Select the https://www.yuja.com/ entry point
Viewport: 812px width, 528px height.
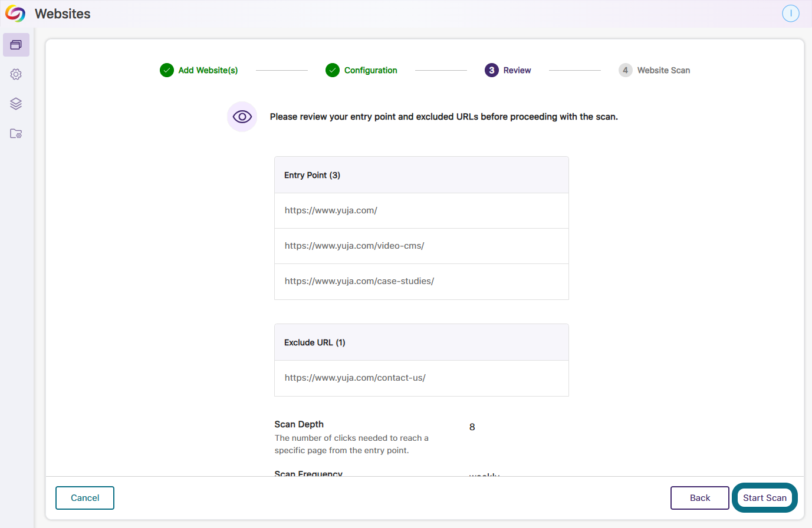[422, 210]
